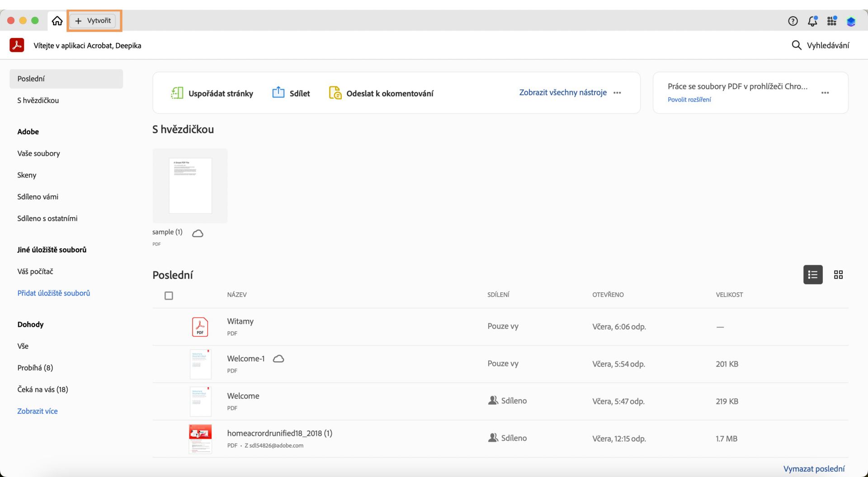Screen dimensions: 868x477
Task: Click Zobrazit všechny nástroje link
Action: pyautogui.click(x=563, y=93)
